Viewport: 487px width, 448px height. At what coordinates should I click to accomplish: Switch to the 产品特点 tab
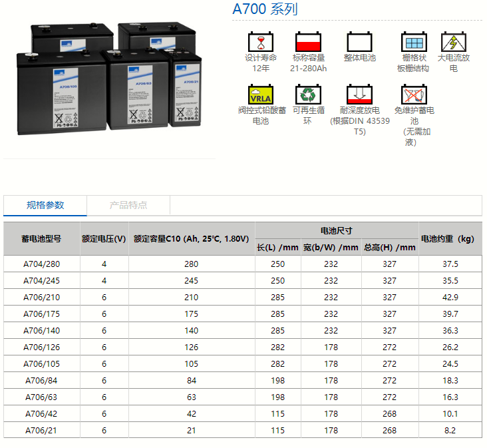point(128,205)
